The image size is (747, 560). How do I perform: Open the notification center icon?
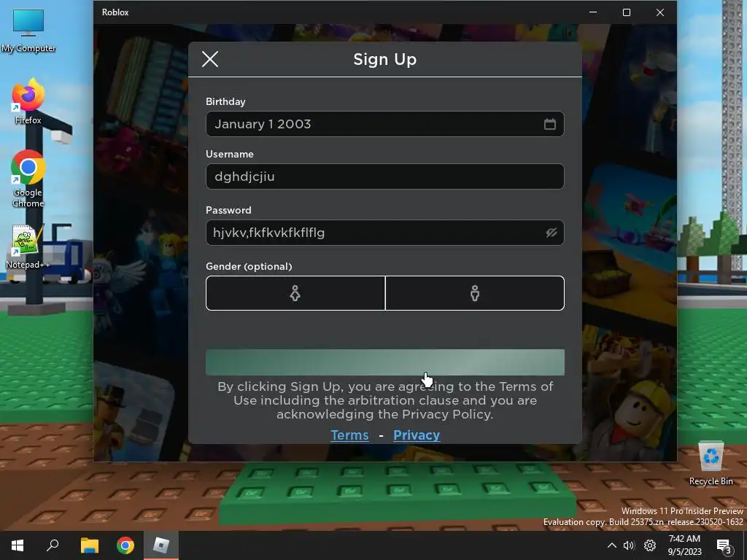click(724, 545)
